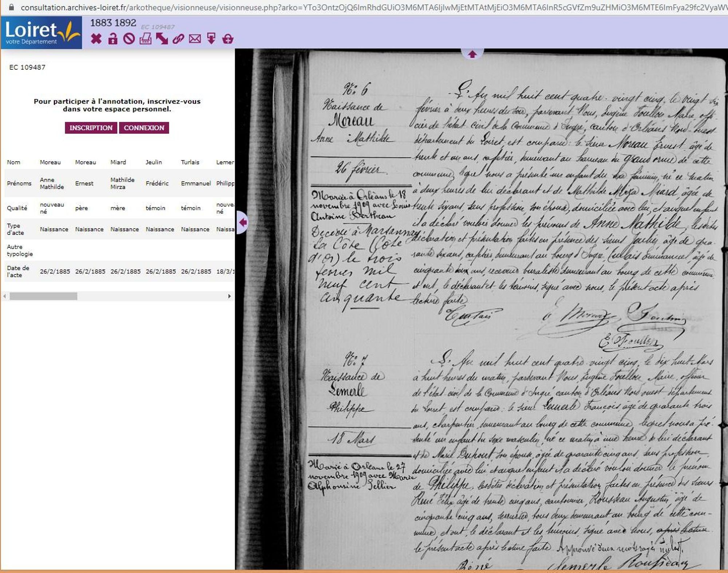Copy permalink using chain link icon
Screen dimensions: 728x573
pos(178,39)
